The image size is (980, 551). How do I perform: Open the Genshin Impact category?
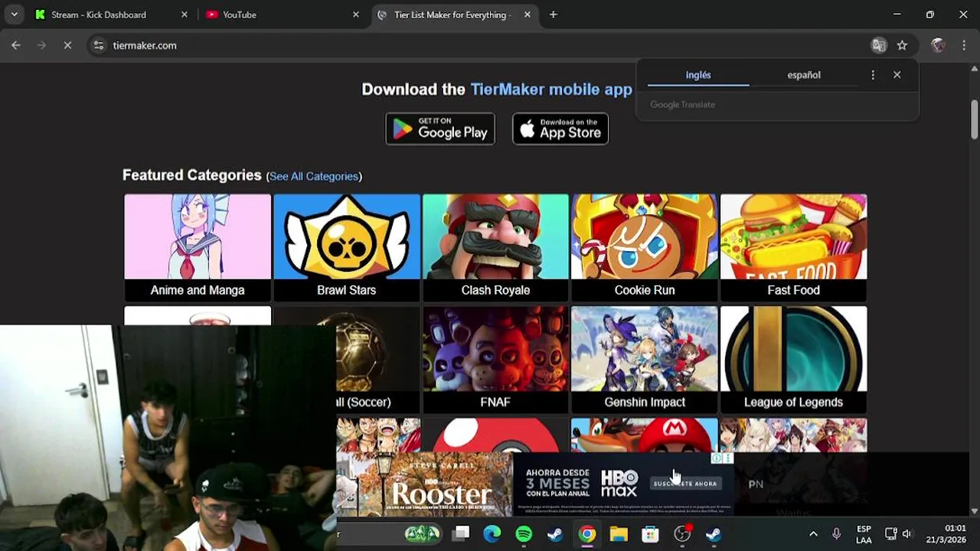tap(645, 359)
